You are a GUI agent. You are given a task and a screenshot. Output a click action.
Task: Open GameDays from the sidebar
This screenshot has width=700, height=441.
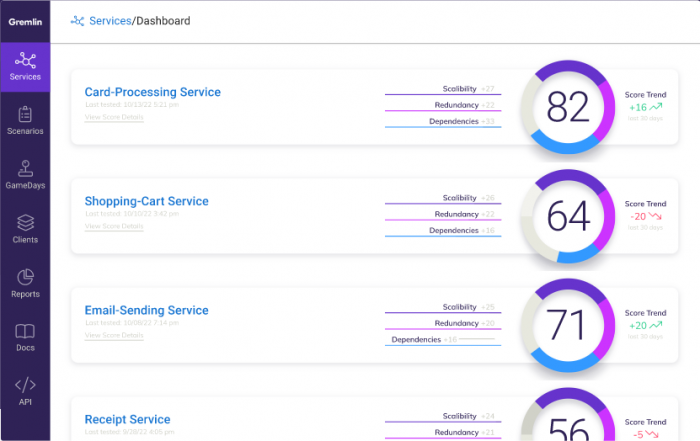pyautogui.click(x=25, y=168)
